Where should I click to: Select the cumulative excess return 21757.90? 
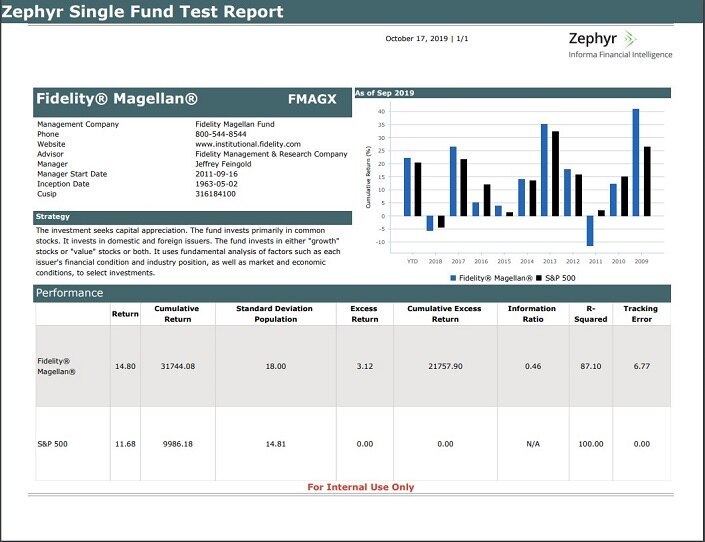point(445,366)
